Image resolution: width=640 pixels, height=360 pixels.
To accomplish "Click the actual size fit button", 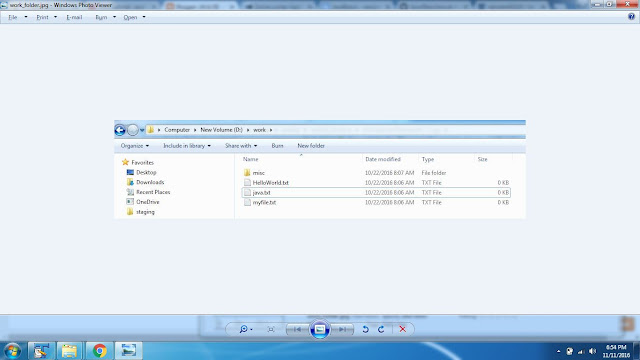I will [271, 329].
